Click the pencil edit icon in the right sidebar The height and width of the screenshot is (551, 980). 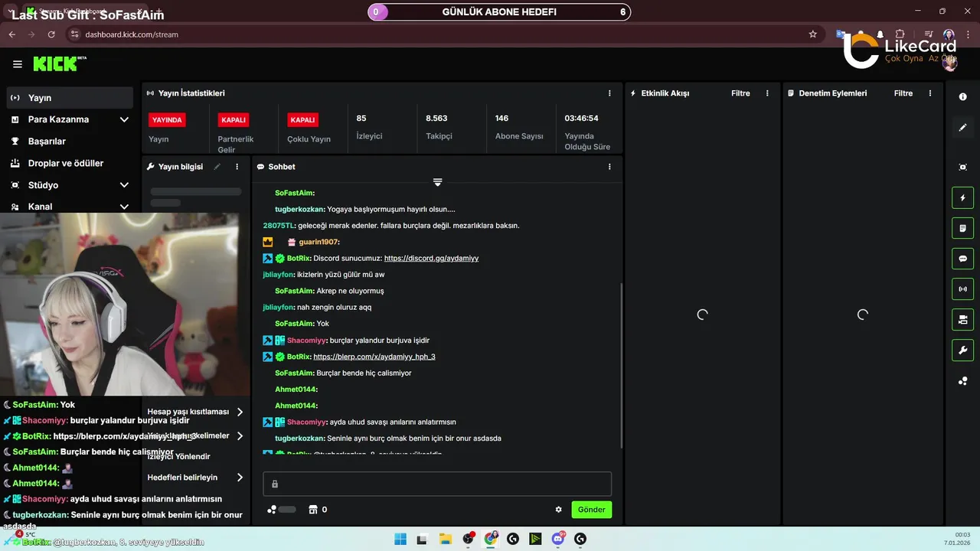pos(962,128)
